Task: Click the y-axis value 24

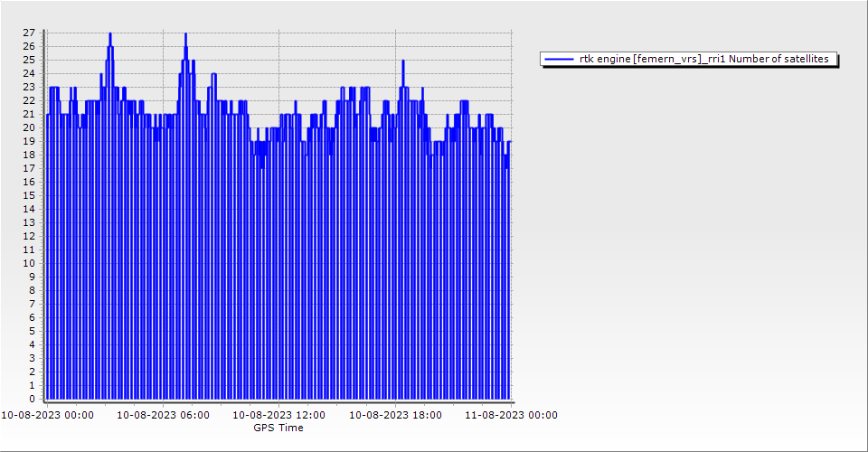Action: tap(30, 73)
